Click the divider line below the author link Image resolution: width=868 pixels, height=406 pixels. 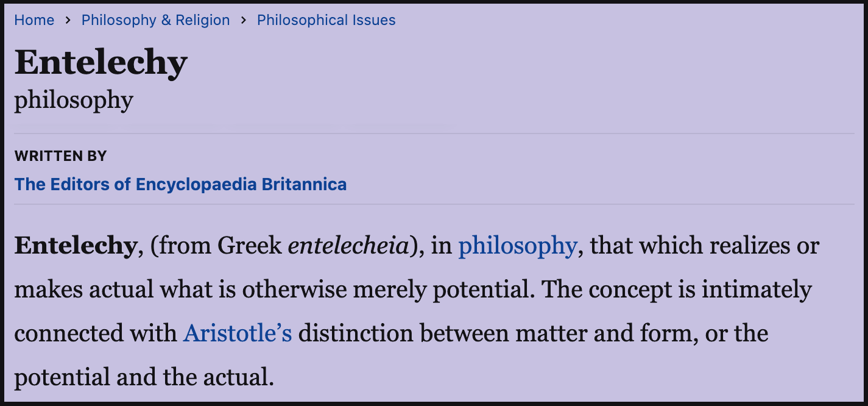click(434, 204)
